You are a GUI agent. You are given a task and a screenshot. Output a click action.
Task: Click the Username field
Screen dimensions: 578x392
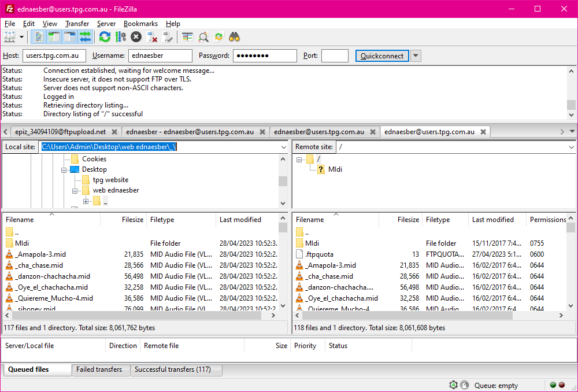pos(160,56)
